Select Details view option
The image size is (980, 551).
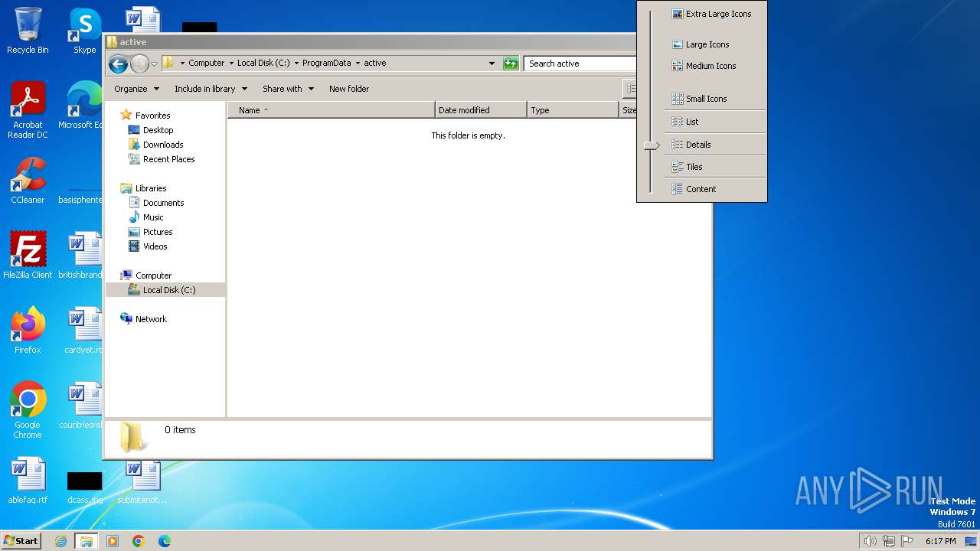(691, 145)
